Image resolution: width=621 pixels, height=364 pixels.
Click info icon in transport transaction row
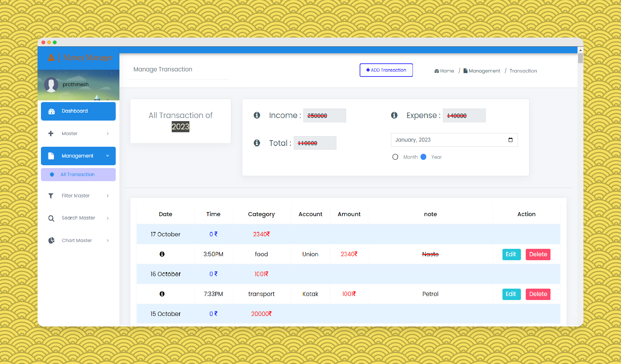[162, 294]
